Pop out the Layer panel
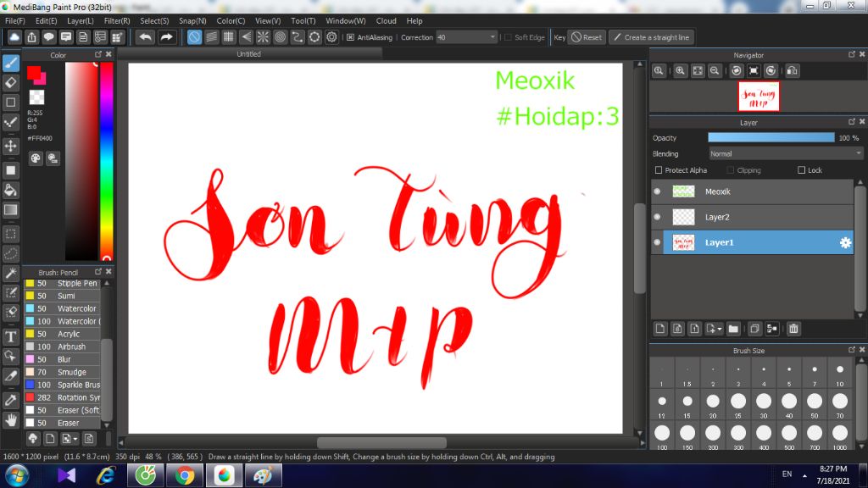 click(851, 122)
